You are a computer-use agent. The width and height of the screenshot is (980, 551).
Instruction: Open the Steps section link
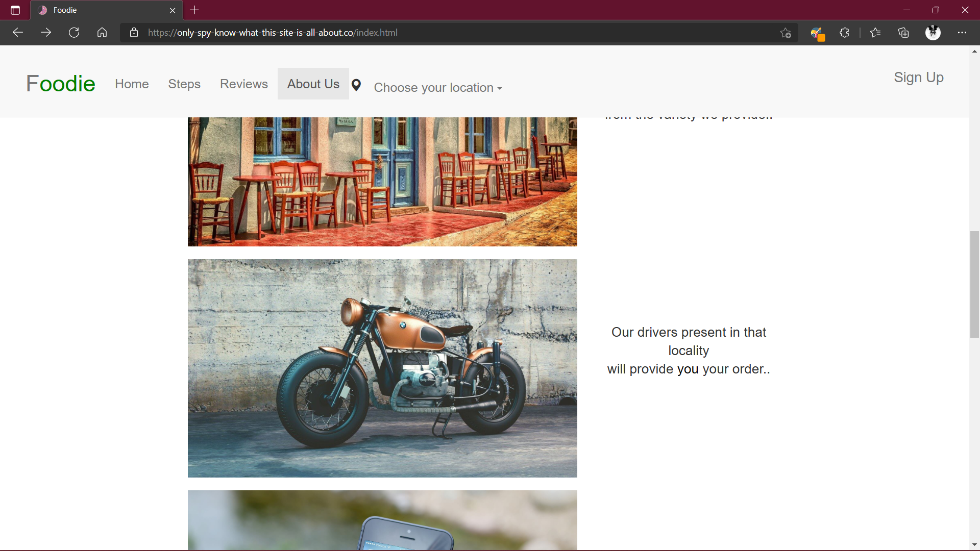184,84
